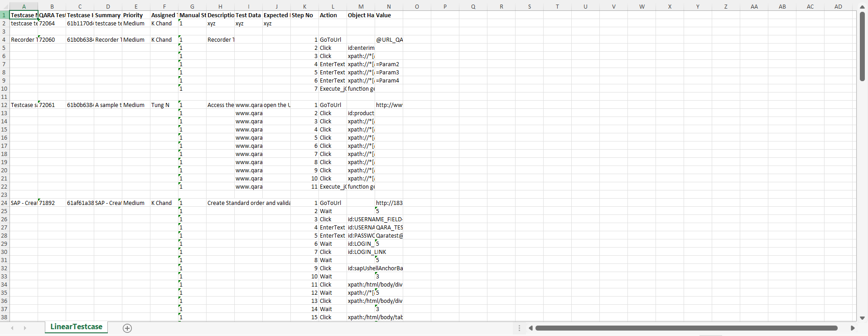868x336 pixels.
Task: Open the LinearTestcase sheet tab
Action: (x=76, y=327)
